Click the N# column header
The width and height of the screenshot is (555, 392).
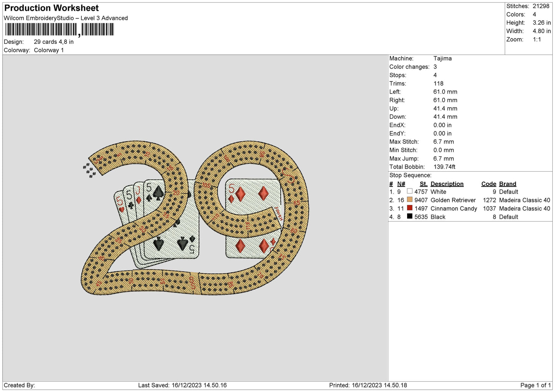coord(401,184)
